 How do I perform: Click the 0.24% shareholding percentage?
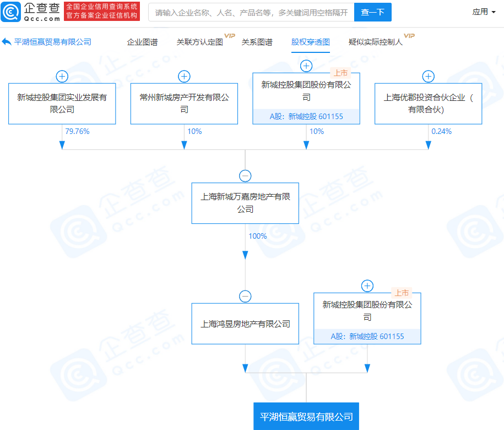pos(441,131)
